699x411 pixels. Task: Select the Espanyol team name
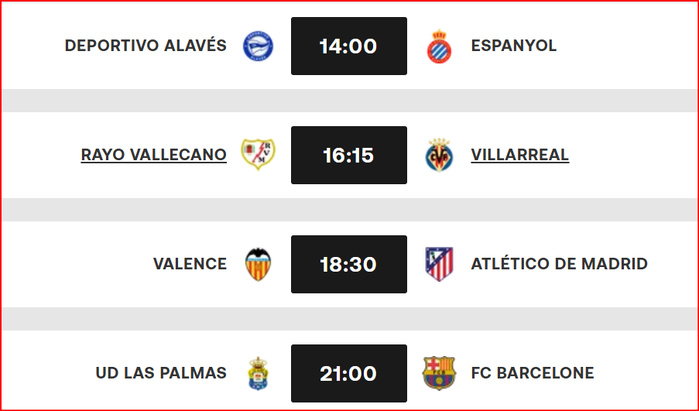[514, 46]
